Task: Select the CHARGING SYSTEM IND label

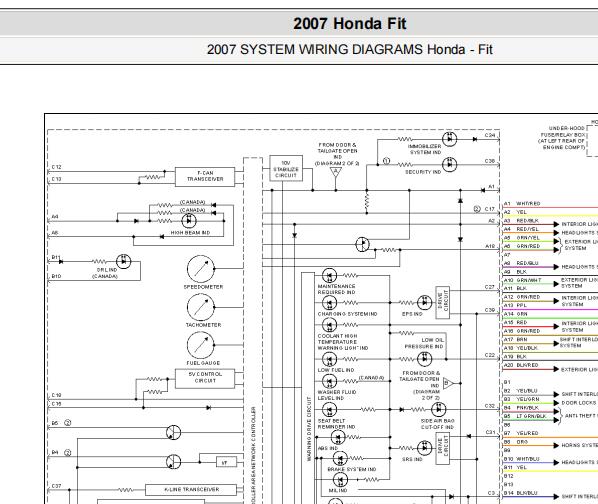Action: (x=347, y=314)
